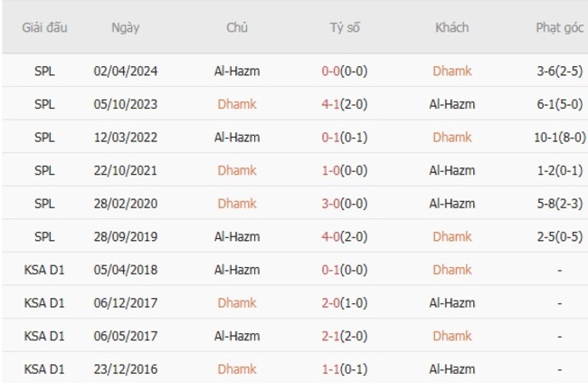
Task: Click the 12/03/2022 match date
Action: pos(125,138)
